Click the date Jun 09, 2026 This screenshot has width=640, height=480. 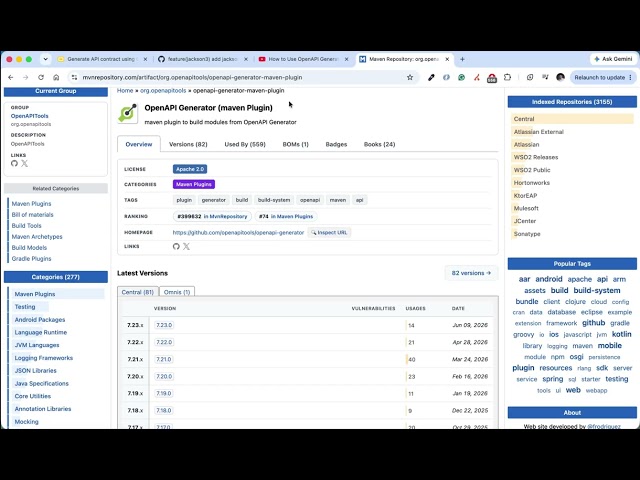tap(470, 325)
